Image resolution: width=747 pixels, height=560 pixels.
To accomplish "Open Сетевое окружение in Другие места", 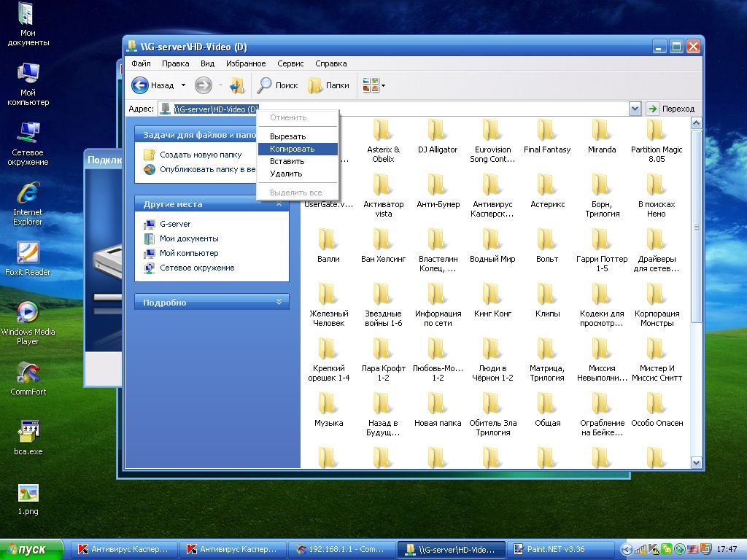I will point(197,268).
